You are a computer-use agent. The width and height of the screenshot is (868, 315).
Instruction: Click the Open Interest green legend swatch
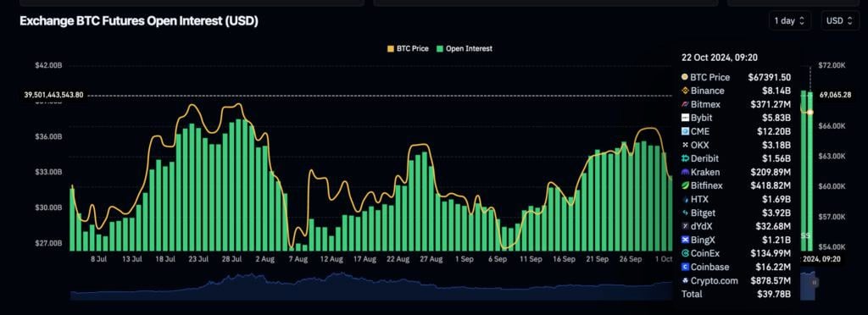click(x=440, y=48)
